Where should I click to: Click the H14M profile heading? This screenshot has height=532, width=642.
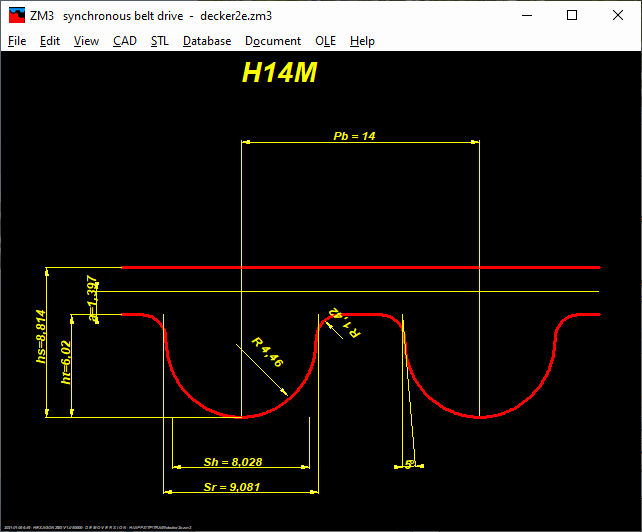coord(280,74)
